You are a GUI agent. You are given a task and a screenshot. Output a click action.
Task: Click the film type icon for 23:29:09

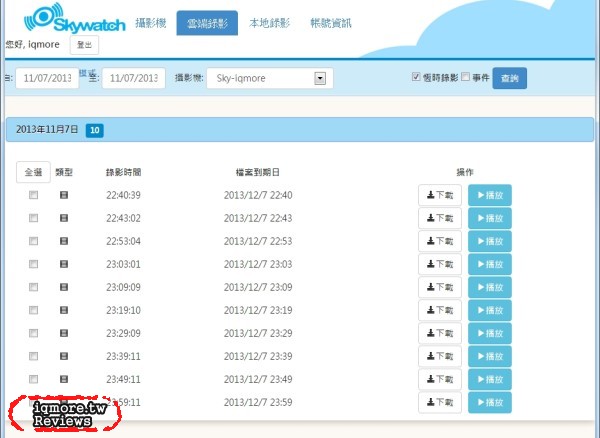click(x=64, y=333)
